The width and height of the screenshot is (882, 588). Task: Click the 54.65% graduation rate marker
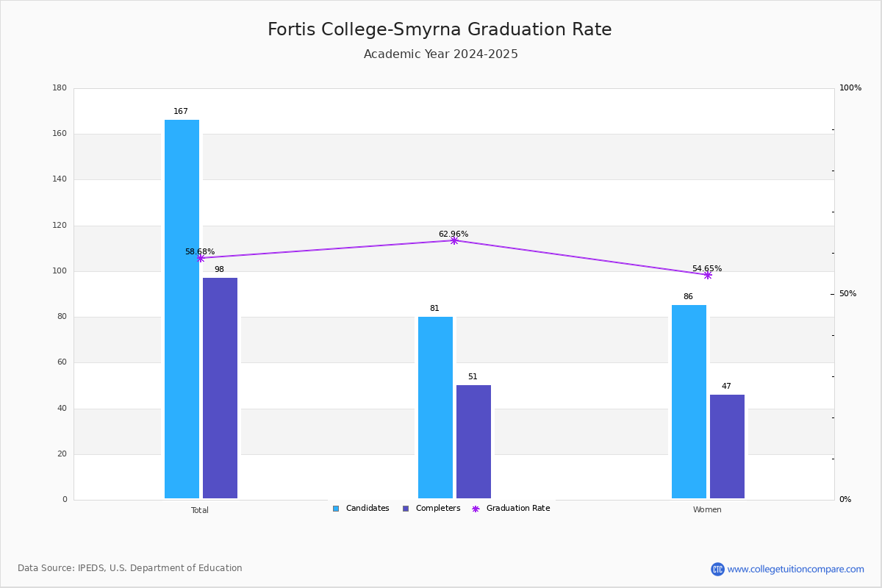pyautogui.click(x=708, y=275)
